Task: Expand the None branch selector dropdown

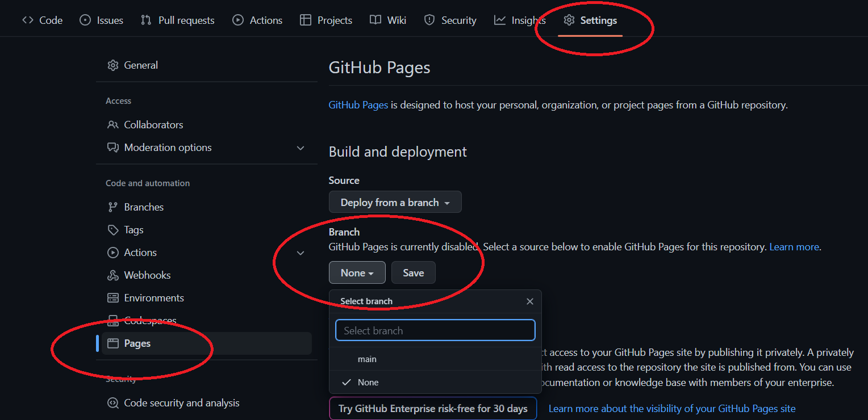Action: [x=357, y=272]
